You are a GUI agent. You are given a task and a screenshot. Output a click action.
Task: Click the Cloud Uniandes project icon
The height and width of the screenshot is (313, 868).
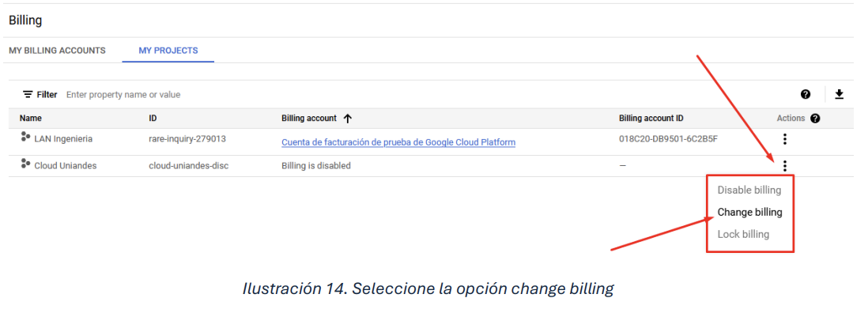[25, 164]
